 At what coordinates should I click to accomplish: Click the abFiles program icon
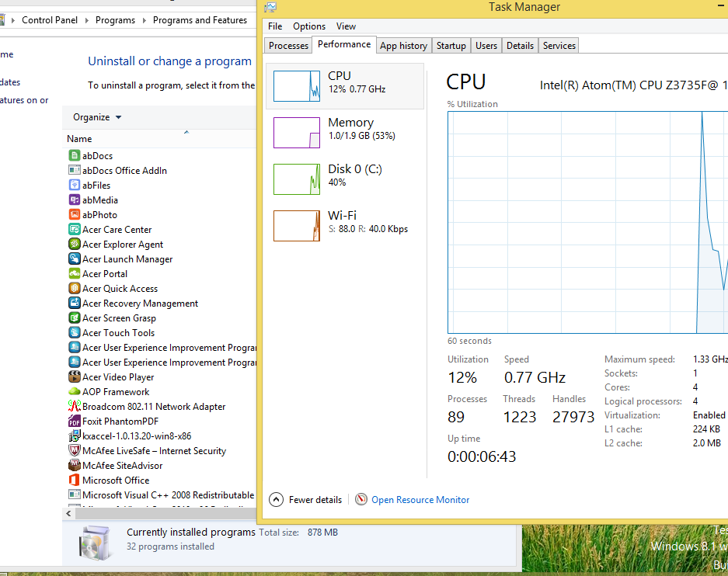pyautogui.click(x=75, y=185)
